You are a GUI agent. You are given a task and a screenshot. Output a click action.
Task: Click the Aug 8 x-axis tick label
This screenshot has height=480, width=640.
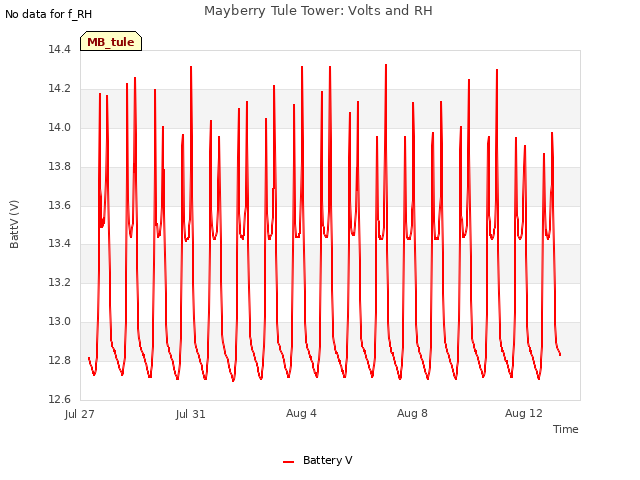point(412,413)
